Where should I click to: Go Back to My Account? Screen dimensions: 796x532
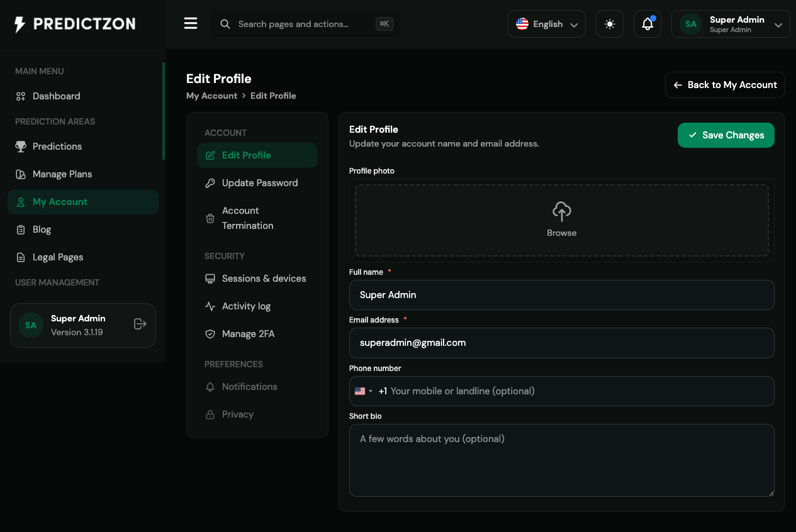[x=725, y=85]
